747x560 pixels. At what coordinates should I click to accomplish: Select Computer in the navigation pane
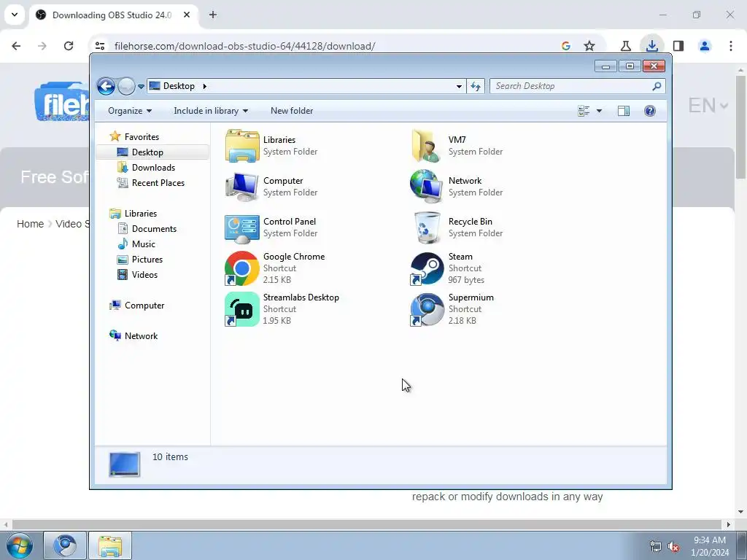(144, 306)
